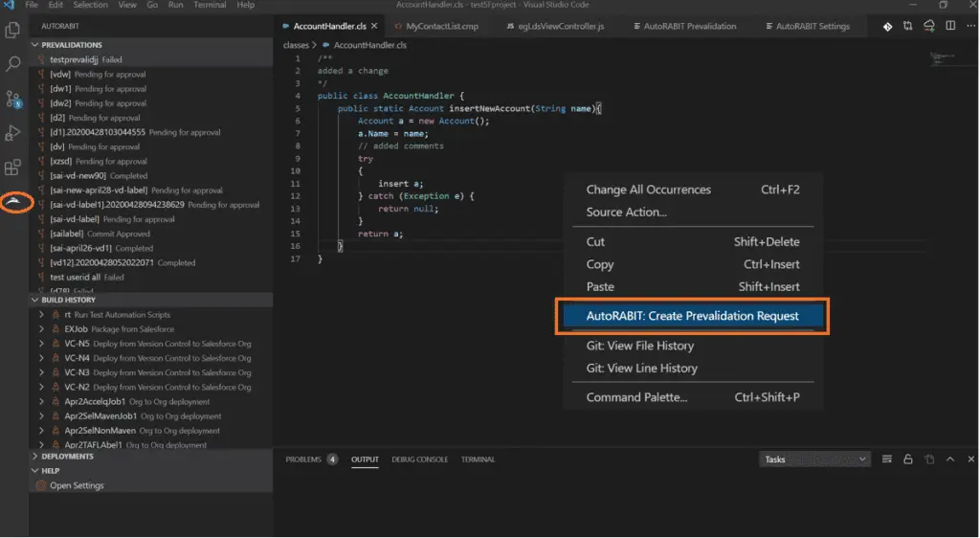
Task: Click the VS Code logo in title bar
Action: tap(9, 5)
